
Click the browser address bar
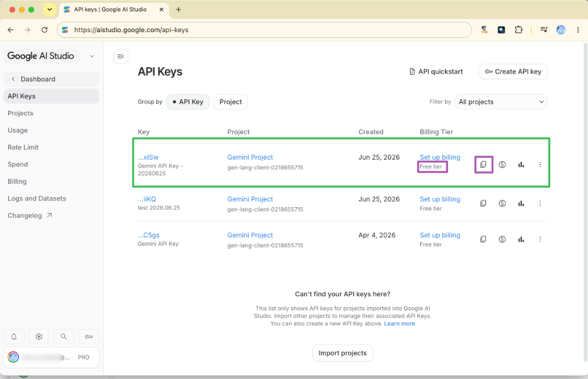tap(264, 30)
